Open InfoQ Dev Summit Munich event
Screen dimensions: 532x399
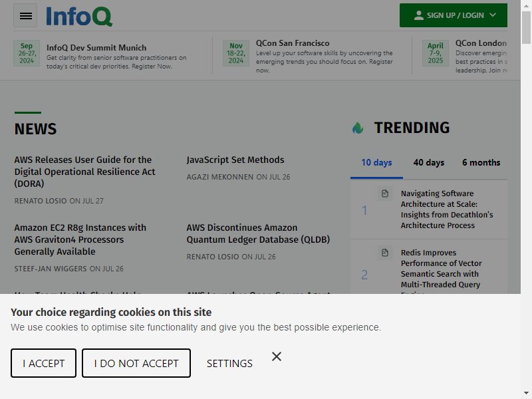[96, 48]
